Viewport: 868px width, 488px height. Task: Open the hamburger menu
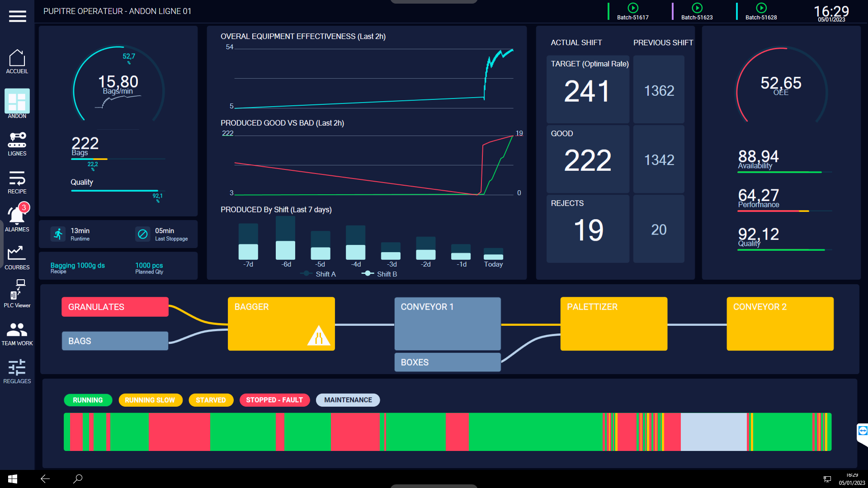pos(17,16)
